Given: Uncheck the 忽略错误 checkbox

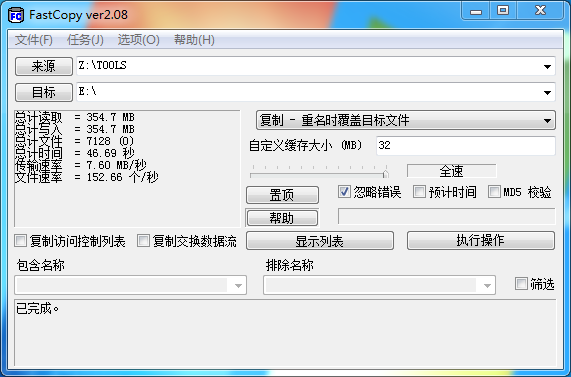Looking at the screenshot, I should click(344, 192).
